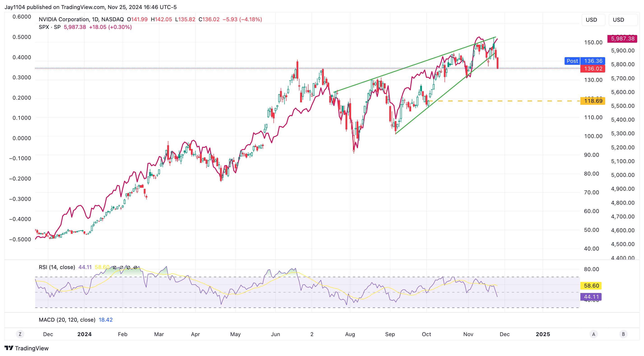Screen dimensions: 644x356
Task: Toggle the A auto-scale button
Action: coord(593,334)
